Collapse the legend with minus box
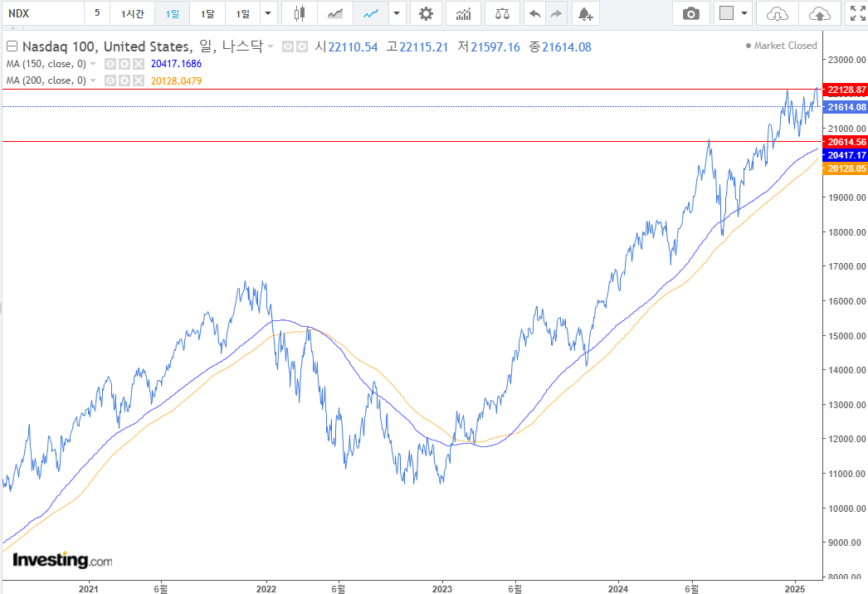Image resolution: width=868 pixels, height=594 pixels. [12, 46]
